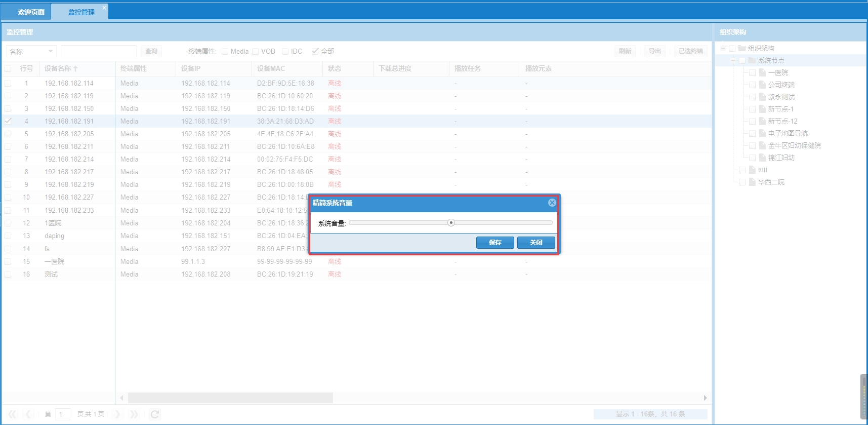The width and height of the screenshot is (868, 425).
Task: Click the 公司终端 file icon
Action: pyautogui.click(x=762, y=85)
